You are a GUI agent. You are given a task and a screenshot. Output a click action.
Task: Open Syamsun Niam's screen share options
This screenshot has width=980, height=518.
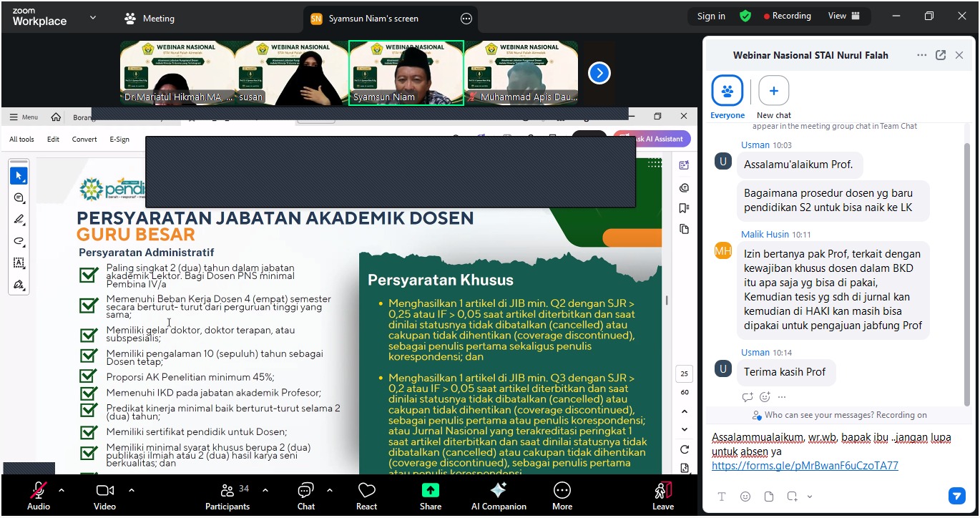466,19
